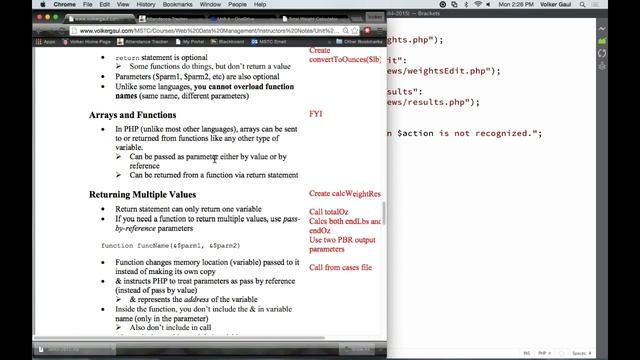Viewport: 640px width, 360px height.
Task: Bookmark this page with the star icon
Action: [354, 31]
